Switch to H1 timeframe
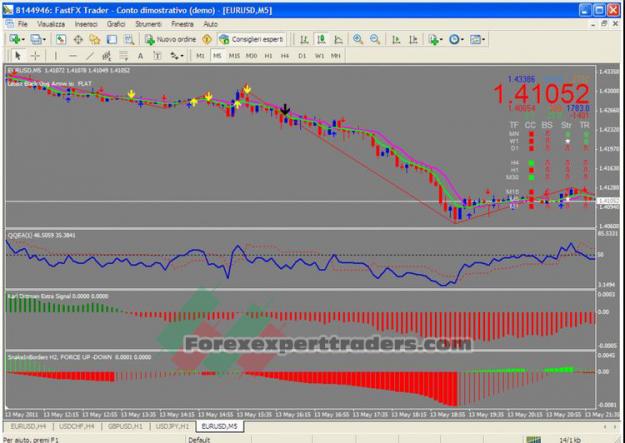 pos(268,56)
